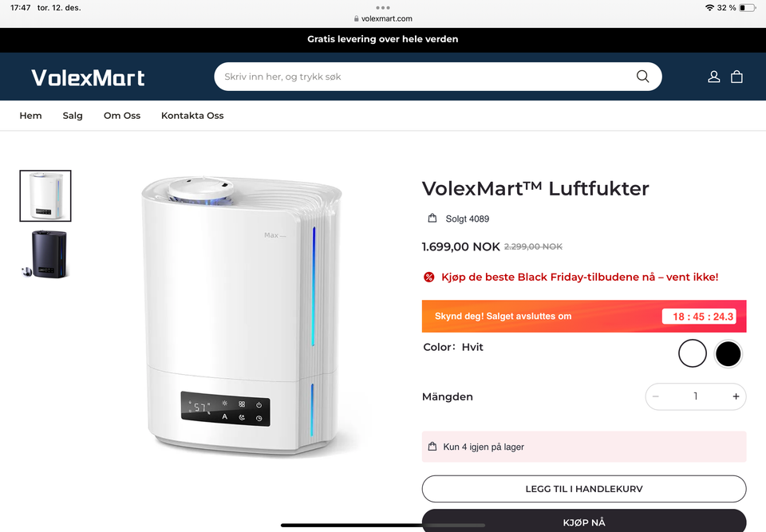Select the black humidifier thumbnail

coord(45,254)
